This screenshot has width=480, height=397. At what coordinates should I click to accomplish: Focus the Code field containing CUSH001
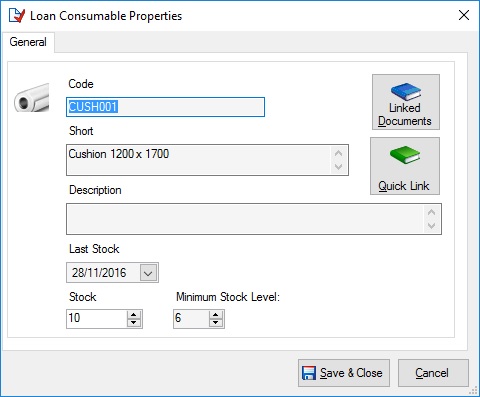pos(165,107)
